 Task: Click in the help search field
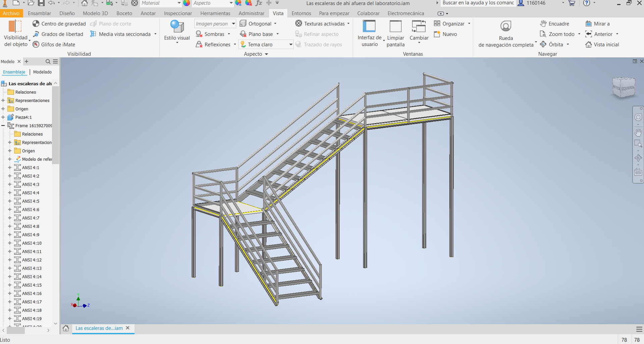tap(478, 3)
